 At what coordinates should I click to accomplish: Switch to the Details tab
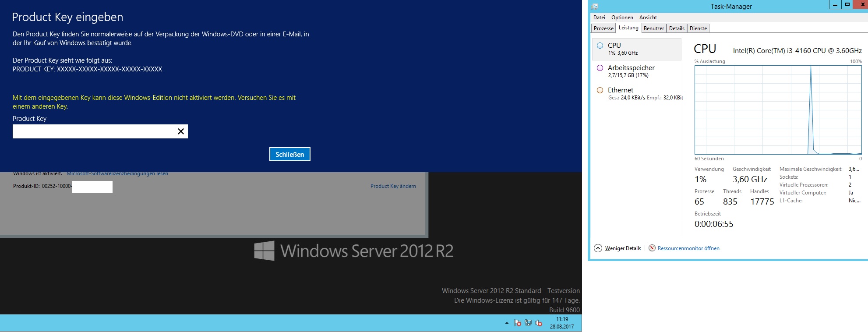point(677,28)
